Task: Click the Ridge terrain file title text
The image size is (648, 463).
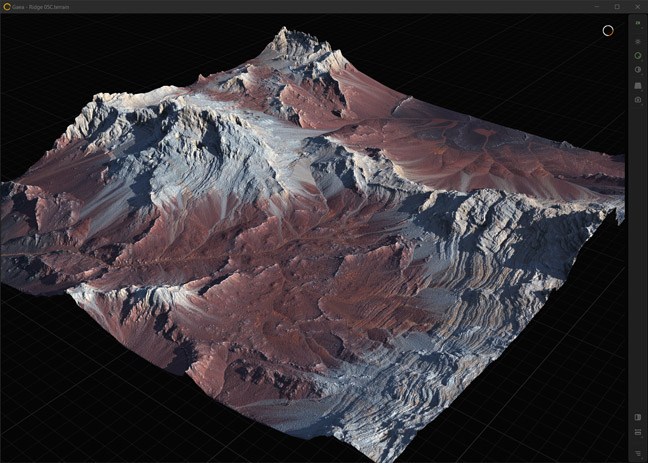Action: (47, 6)
